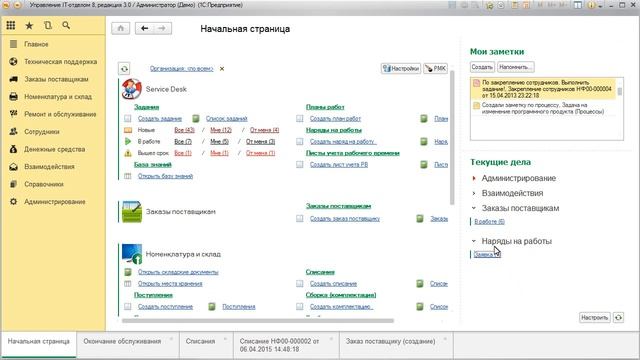Open the sections menu grid icon

pyautogui.click(x=11, y=25)
